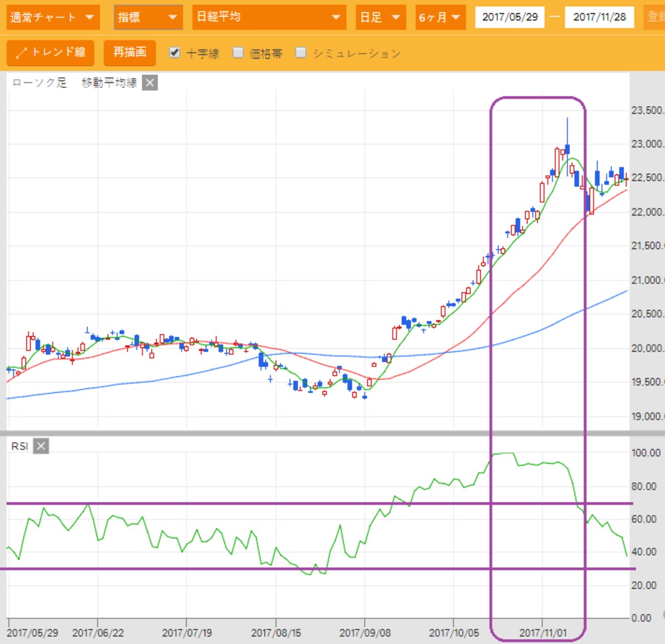This screenshot has height=644, width=665.
Task: Enable the 価格帯 price range checkbox
Action: click(238, 53)
